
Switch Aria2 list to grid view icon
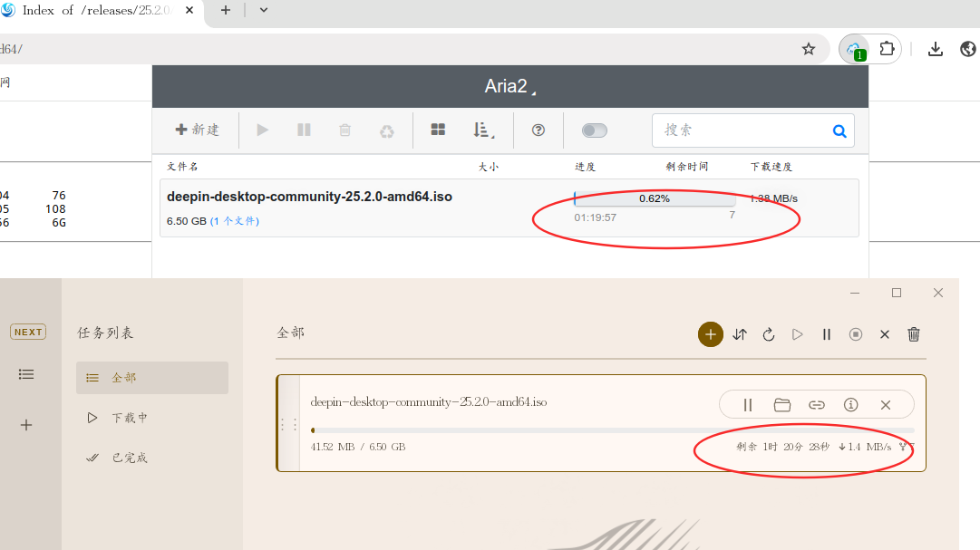(438, 130)
